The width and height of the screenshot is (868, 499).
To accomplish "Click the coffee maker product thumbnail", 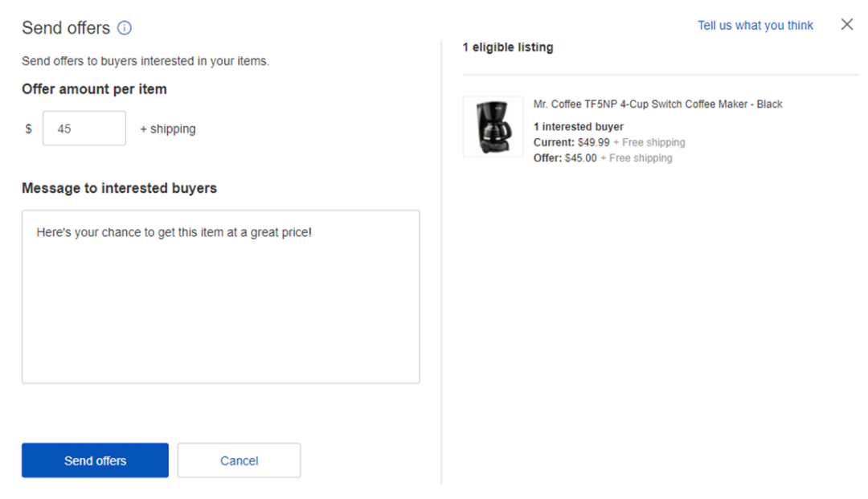I will click(x=493, y=126).
